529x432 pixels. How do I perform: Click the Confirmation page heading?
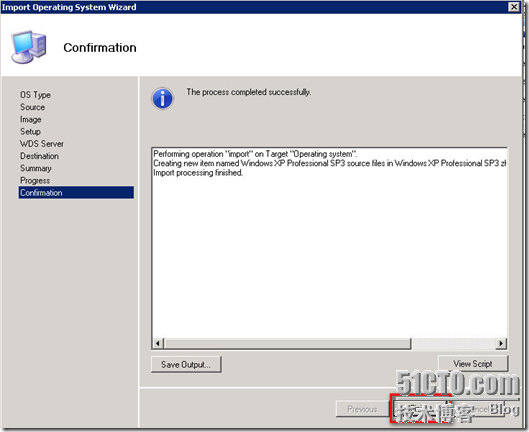point(100,48)
